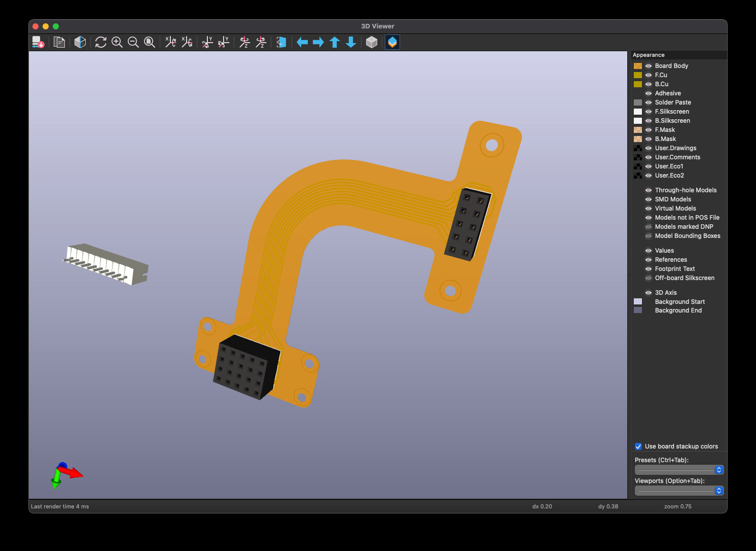The height and width of the screenshot is (551, 756).
Task: Click the dy 0.38 status readout
Action: click(608, 506)
